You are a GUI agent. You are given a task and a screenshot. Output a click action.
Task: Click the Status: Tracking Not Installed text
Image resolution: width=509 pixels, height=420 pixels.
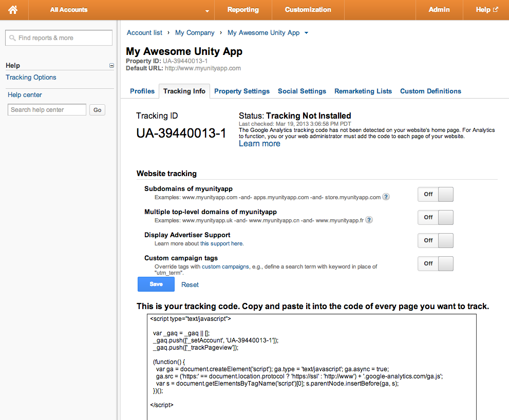pos(295,116)
